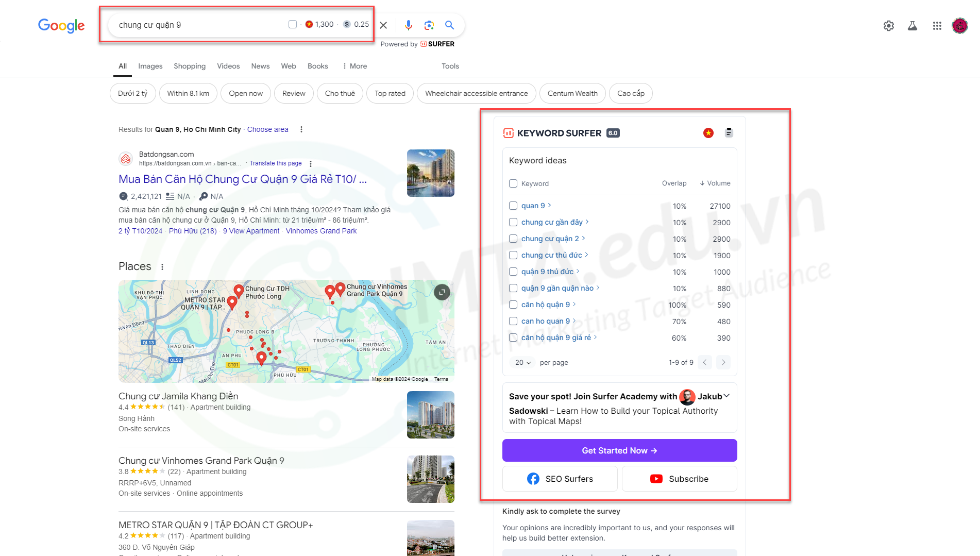Open the Tools search options

[450, 66]
